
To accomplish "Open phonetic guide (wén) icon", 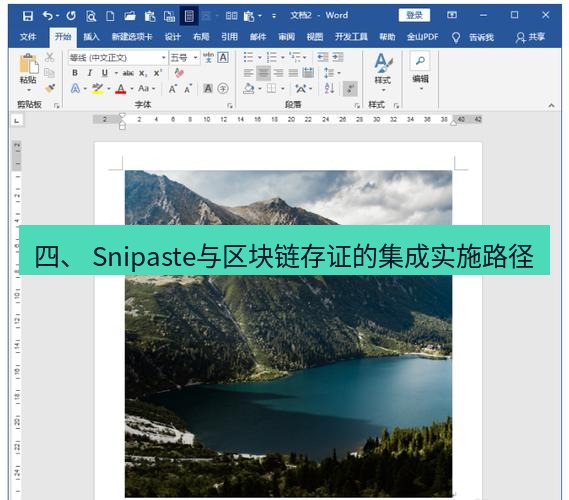I will [208, 57].
